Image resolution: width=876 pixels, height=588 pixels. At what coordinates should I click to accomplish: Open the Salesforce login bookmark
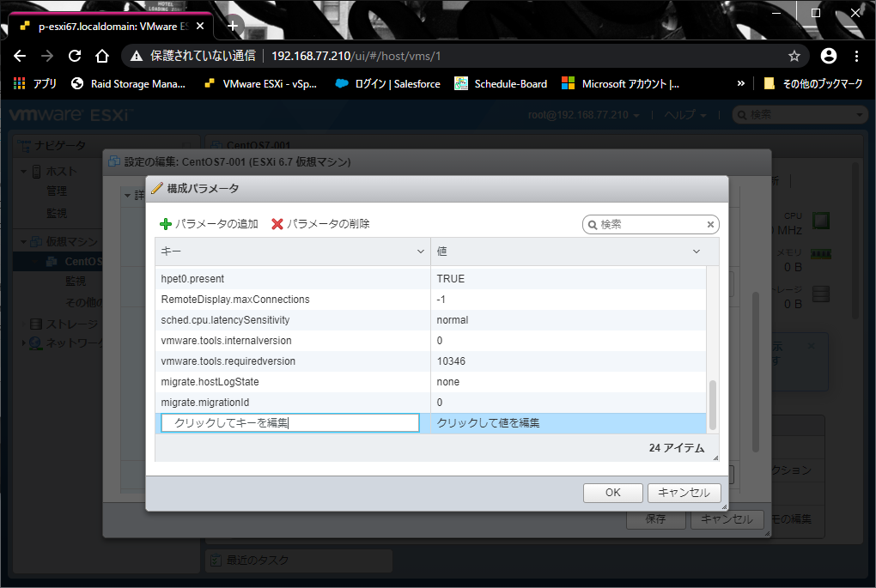coord(387,84)
